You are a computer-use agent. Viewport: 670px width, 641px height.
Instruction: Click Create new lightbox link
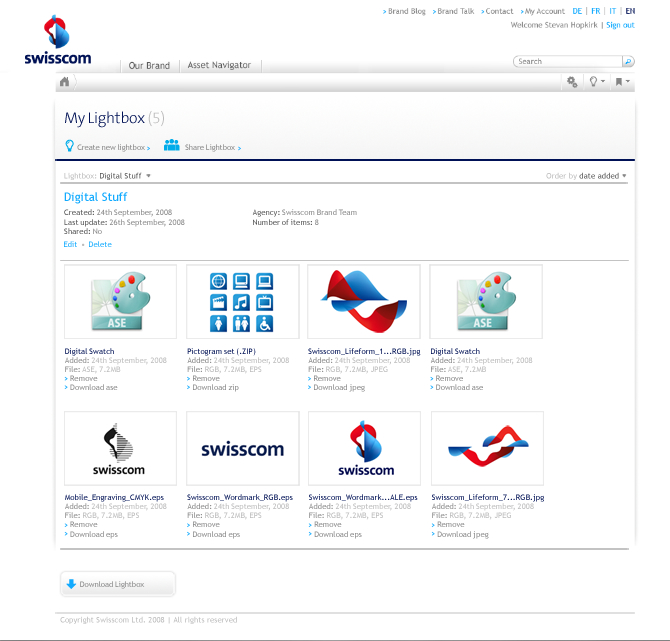113,147
